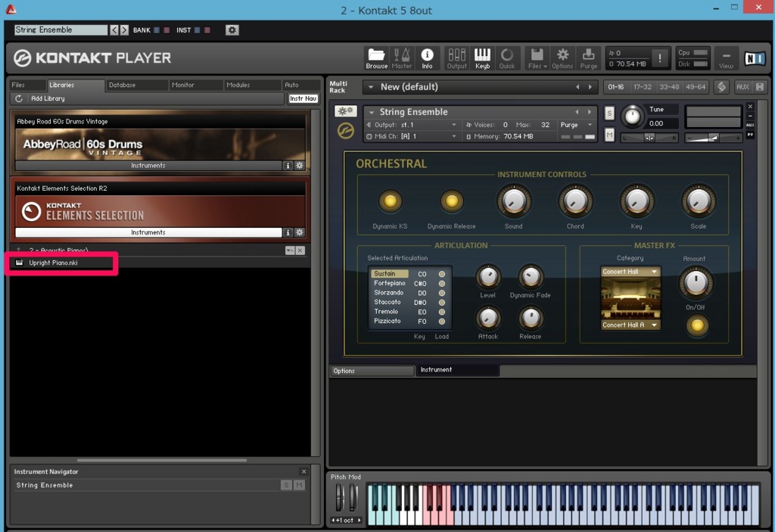Switch to the Database tab
This screenshot has width=775, height=532.
(122, 85)
